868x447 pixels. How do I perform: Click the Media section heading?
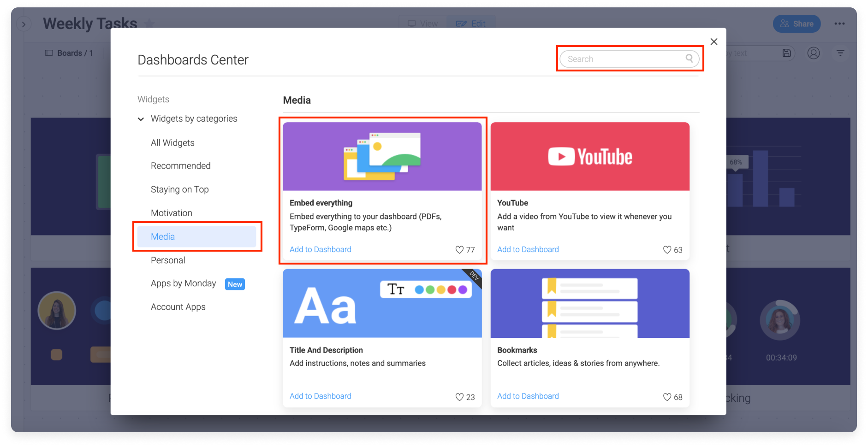[x=297, y=100]
